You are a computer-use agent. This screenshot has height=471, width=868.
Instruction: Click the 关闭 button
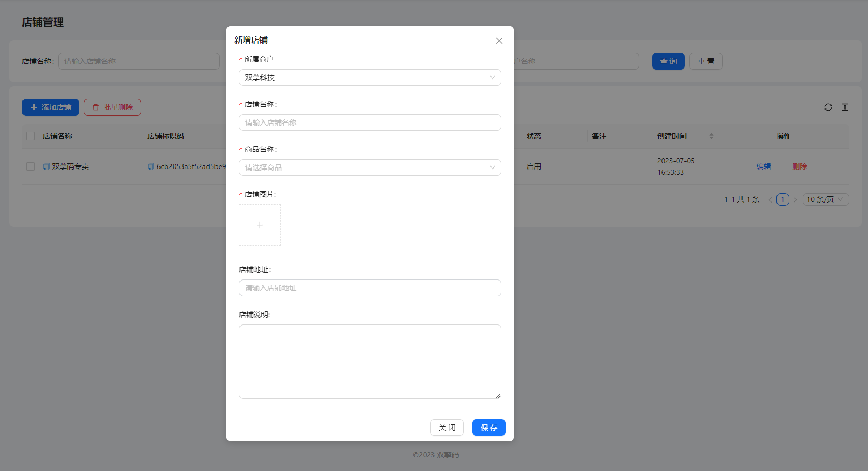[447, 428]
